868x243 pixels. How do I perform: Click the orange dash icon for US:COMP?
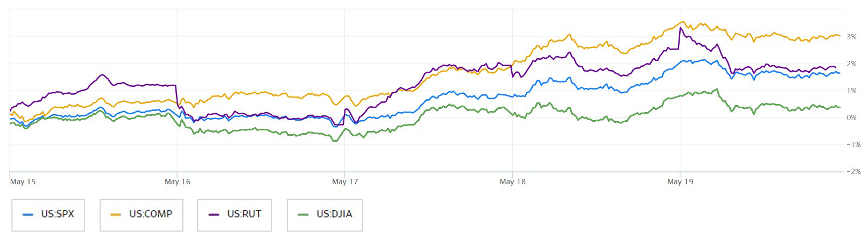tap(116, 214)
